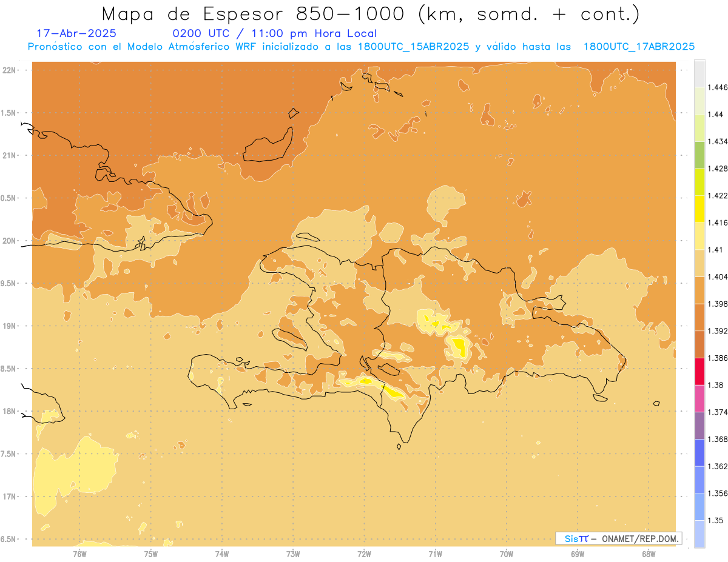728x562 pixels.
Task: Click the '1.404' color scale value
Action: click(717, 276)
